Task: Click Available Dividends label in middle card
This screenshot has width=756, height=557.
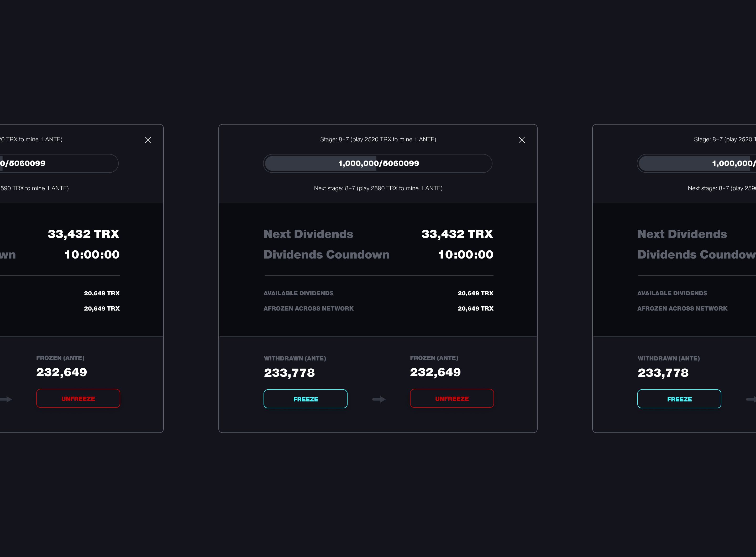Action: pyautogui.click(x=298, y=293)
